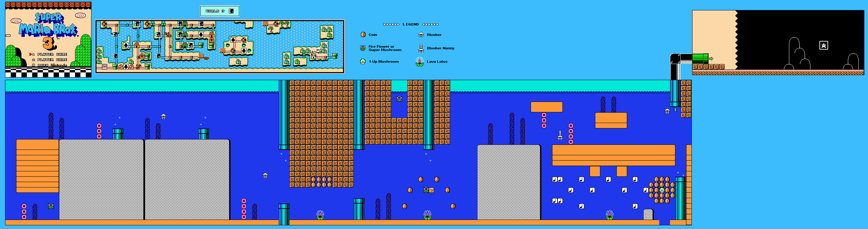This screenshot has height=229, width=868.
Task: Click the 1-Up Mushroom legend icon
Action: tap(363, 61)
